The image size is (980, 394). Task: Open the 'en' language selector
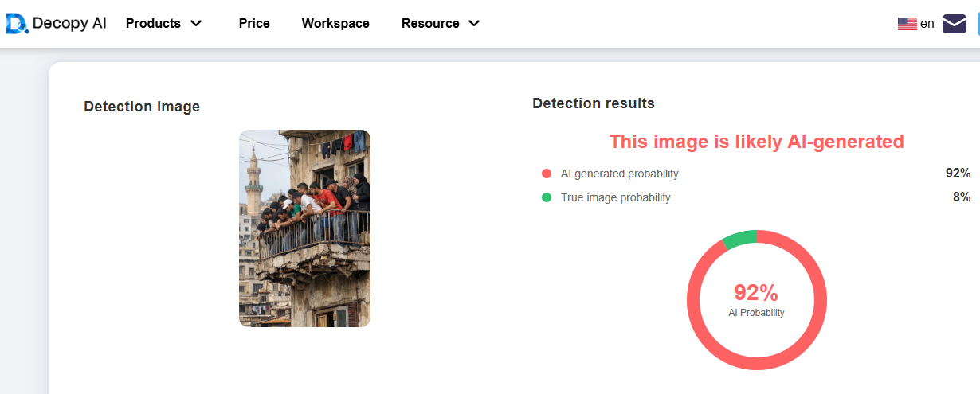point(927,24)
